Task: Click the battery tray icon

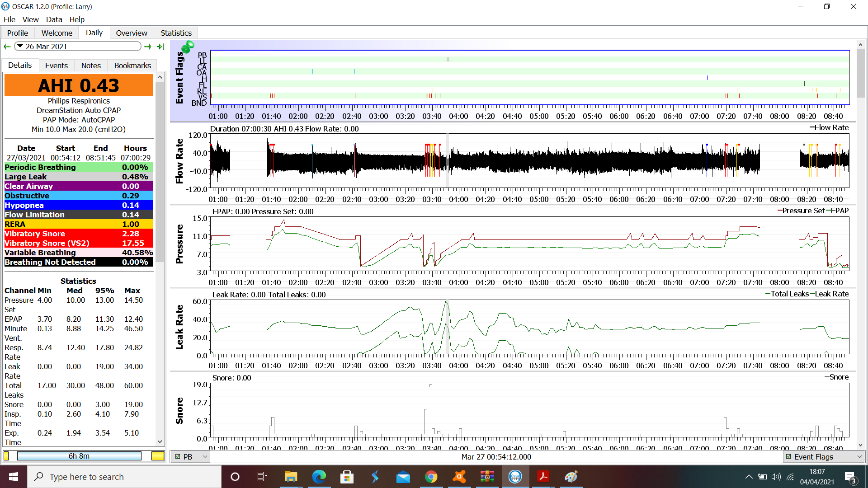Action: 763,477
